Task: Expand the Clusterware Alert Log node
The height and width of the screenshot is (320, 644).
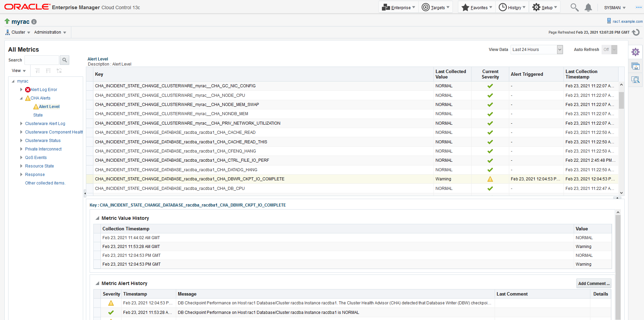Action: click(x=21, y=124)
